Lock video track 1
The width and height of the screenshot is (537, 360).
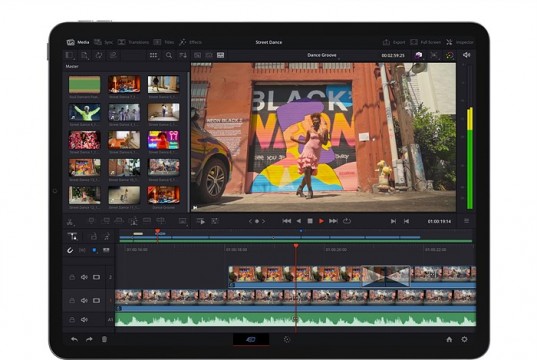(72, 300)
